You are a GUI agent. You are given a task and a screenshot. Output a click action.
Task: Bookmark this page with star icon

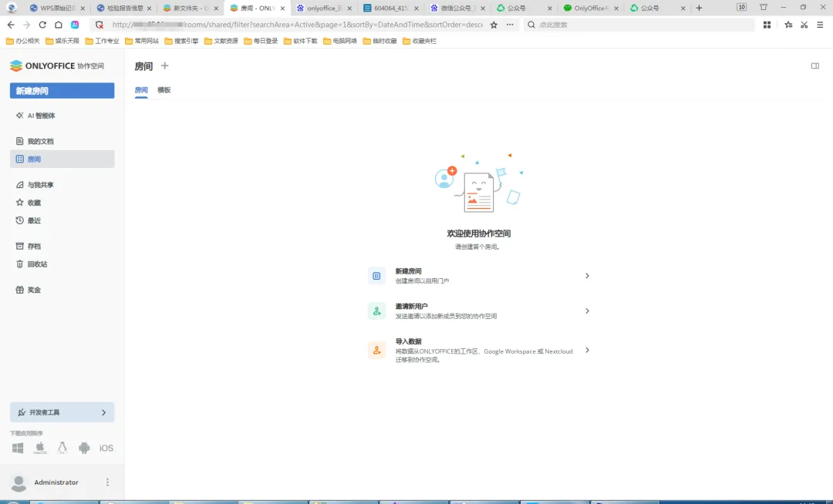pyautogui.click(x=494, y=25)
